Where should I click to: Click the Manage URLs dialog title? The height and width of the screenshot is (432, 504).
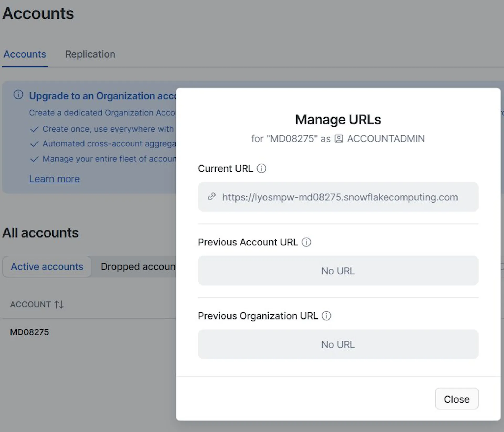(x=338, y=120)
